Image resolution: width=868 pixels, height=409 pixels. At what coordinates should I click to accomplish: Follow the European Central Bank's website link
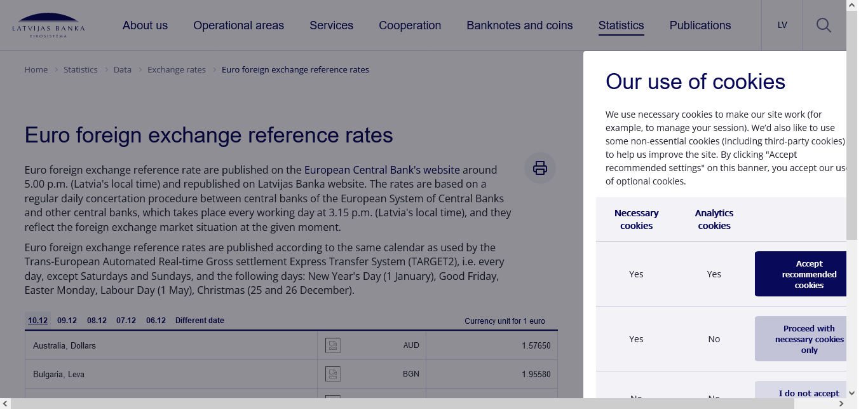382,170
